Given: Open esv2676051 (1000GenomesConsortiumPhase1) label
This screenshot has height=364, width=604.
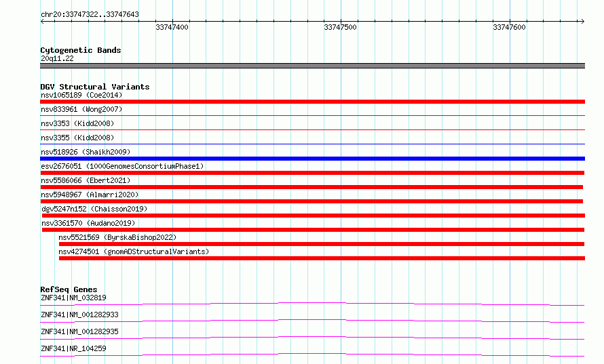Looking at the screenshot, I should [122, 166].
